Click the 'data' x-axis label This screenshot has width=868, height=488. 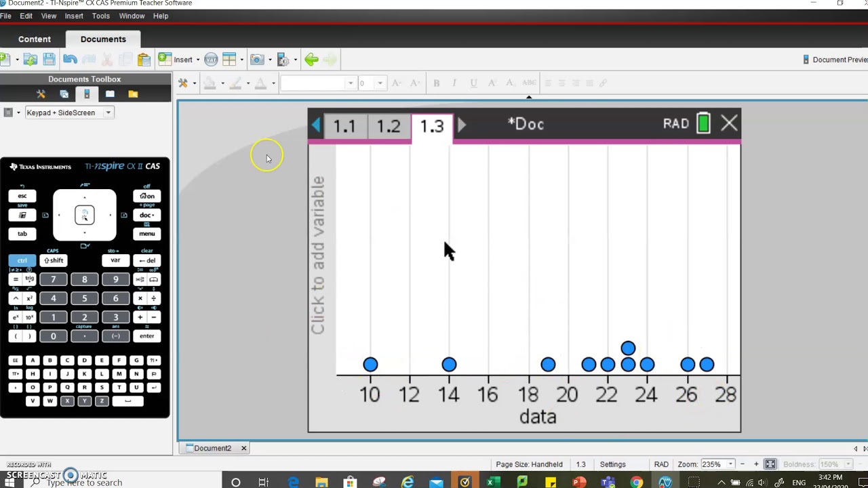[538, 417]
